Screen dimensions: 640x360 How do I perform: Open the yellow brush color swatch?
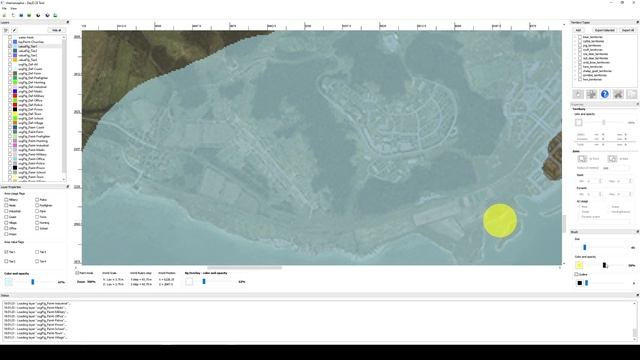click(579, 265)
